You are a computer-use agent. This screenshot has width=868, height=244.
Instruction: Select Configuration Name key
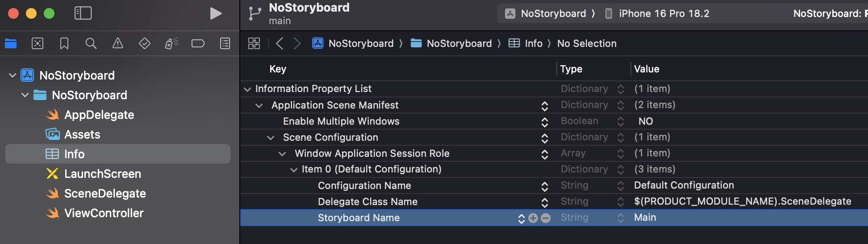coord(364,186)
